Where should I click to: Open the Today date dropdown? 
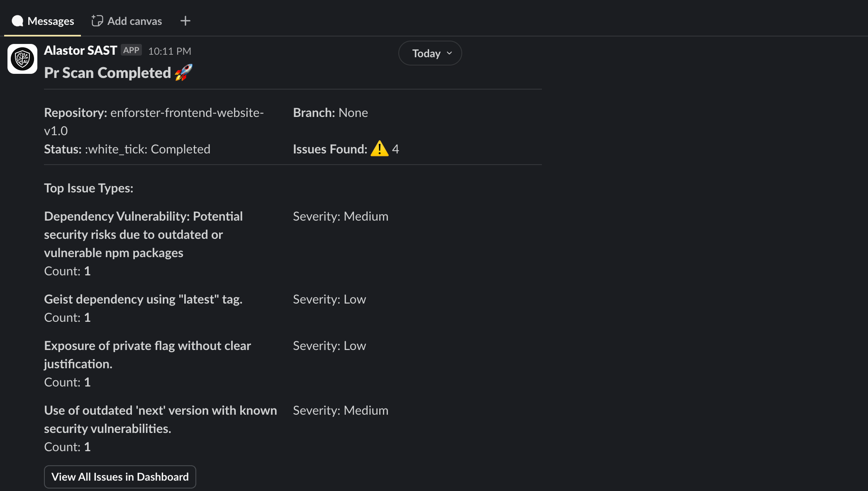coord(430,53)
